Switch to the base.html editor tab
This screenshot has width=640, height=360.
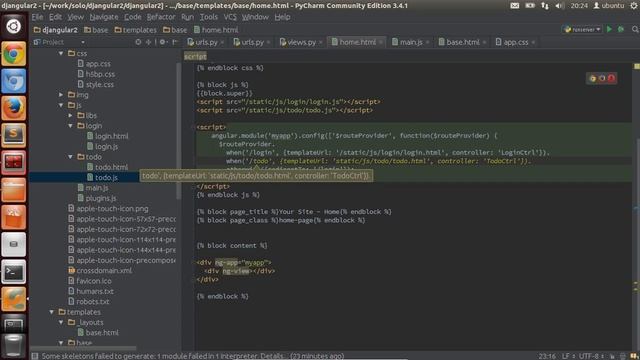[462, 42]
